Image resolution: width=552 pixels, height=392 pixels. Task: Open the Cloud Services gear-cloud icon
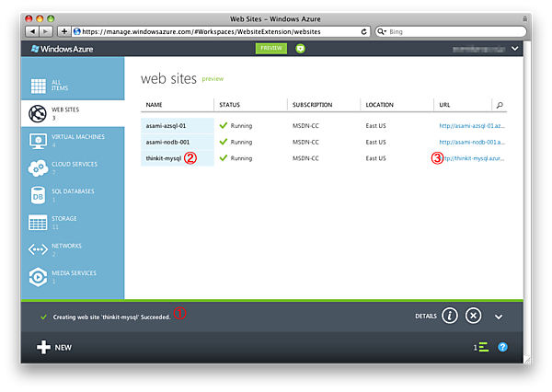tap(38, 168)
